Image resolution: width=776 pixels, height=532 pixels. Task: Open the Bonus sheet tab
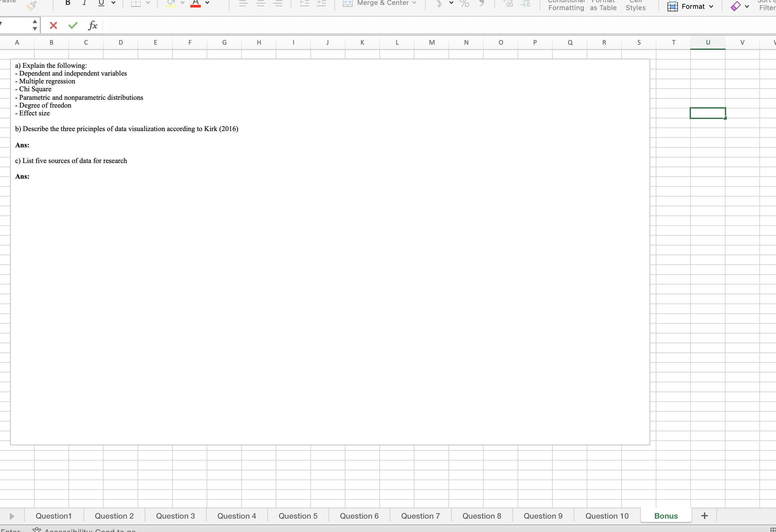[x=666, y=516]
